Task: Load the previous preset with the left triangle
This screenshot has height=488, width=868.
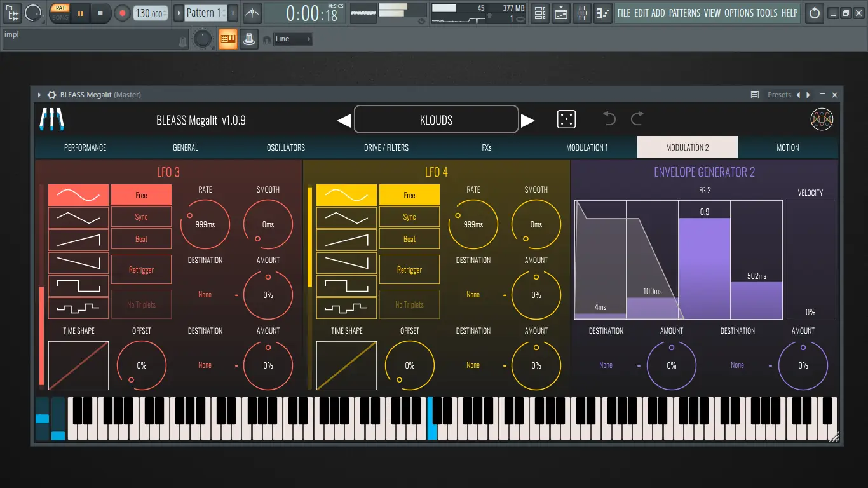Action: tap(344, 121)
